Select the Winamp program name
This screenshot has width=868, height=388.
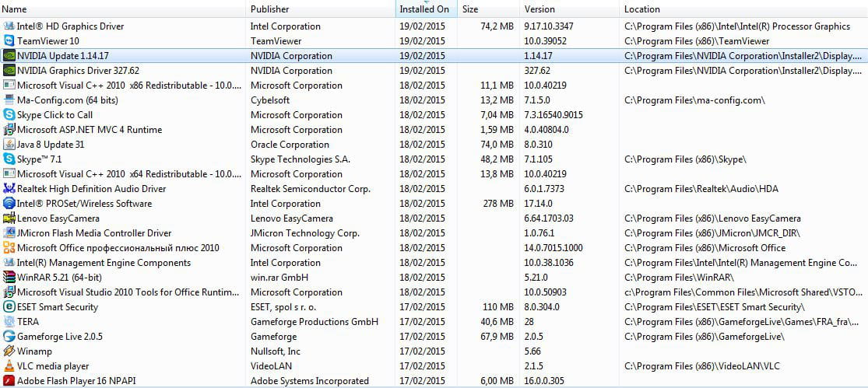click(34, 351)
